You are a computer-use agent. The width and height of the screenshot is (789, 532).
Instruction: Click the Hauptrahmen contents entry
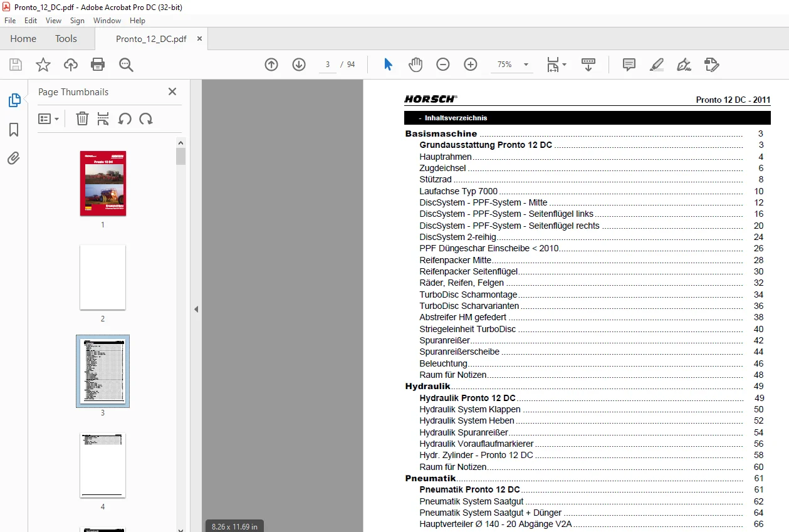coord(446,157)
